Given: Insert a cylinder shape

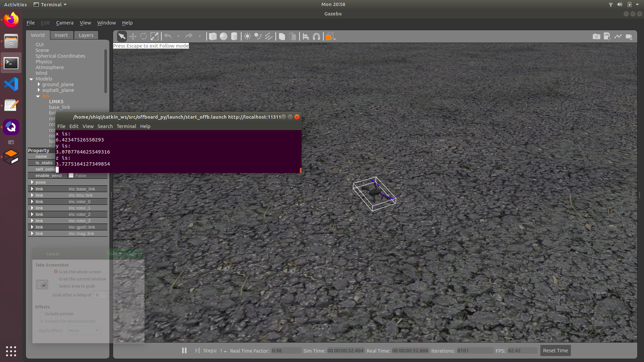Looking at the screenshot, I should pos(234,36).
